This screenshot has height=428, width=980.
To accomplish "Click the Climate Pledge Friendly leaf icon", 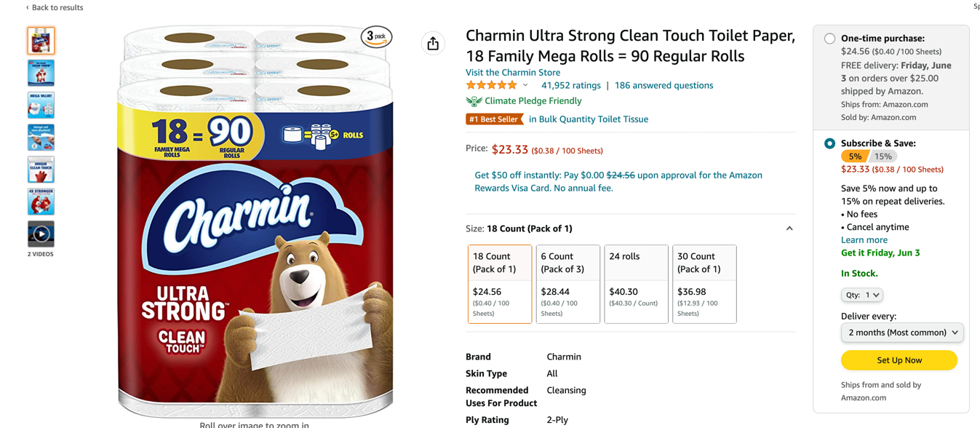I will coord(474,101).
